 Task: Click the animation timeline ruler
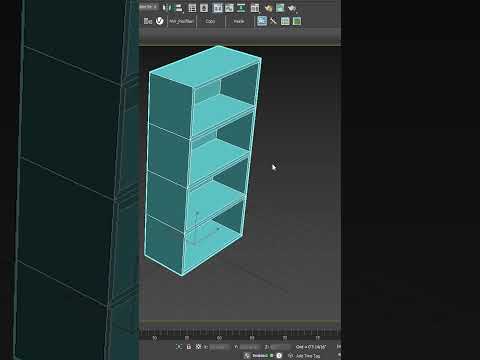[x=240, y=334]
